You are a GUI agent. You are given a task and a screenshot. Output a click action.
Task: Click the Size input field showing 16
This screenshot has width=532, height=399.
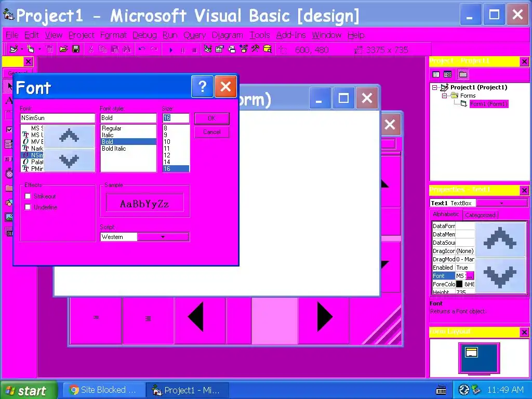pos(176,118)
